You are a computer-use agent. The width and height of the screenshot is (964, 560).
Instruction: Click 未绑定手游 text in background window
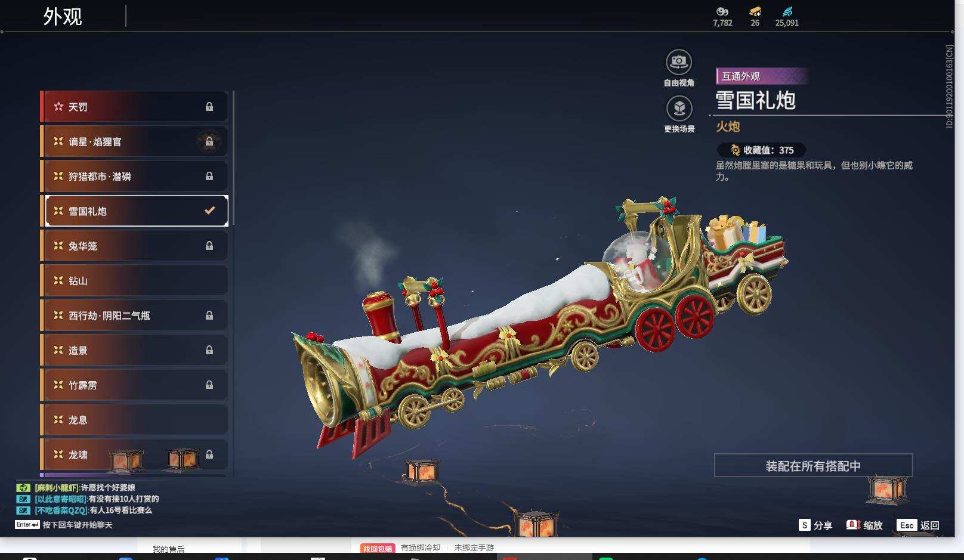(x=474, y=547)
